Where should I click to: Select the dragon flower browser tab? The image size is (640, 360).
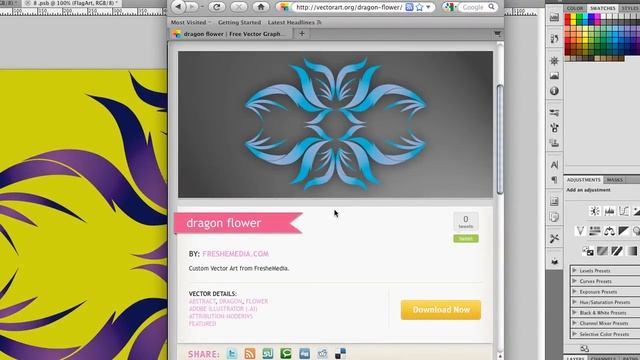[231, 34]
